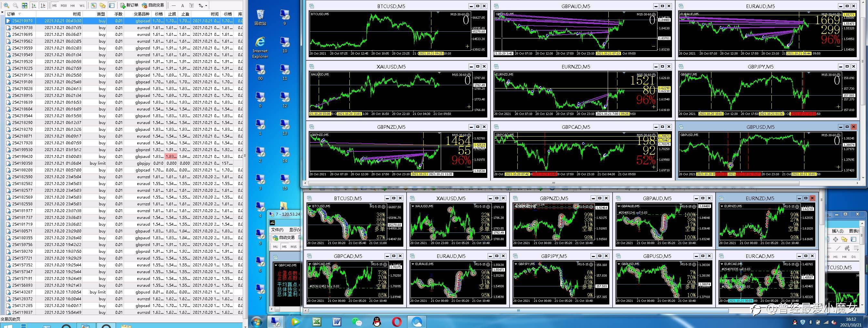Image resolution: width=868 pixels, height=328 pixels.
Task: Open remote desktop shortcut labeled 13
Action: [x=285, y=127]
